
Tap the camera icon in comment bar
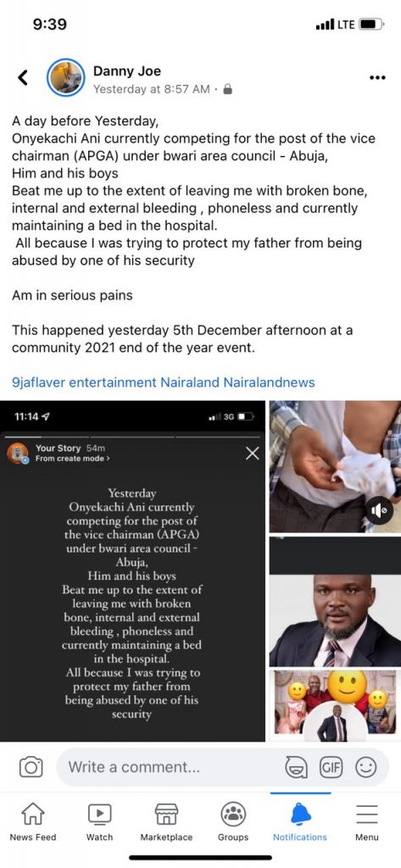tap(31, 767)
